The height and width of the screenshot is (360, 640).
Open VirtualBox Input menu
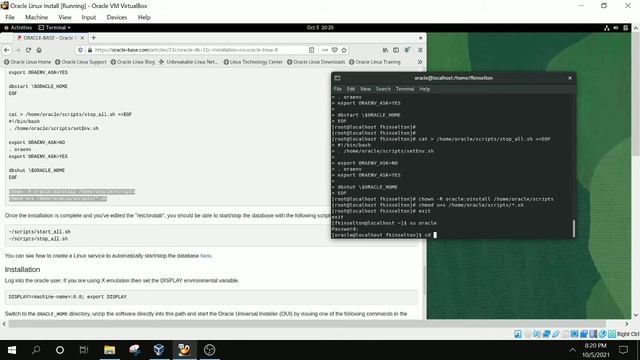click(x=89, y=17)
